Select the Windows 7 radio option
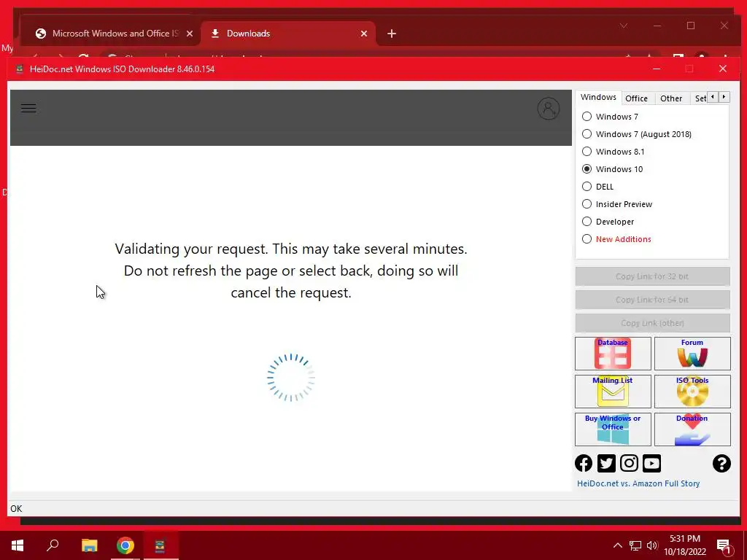Image resolution: width=747 pixels, height=560 pixels. (611, 117)
